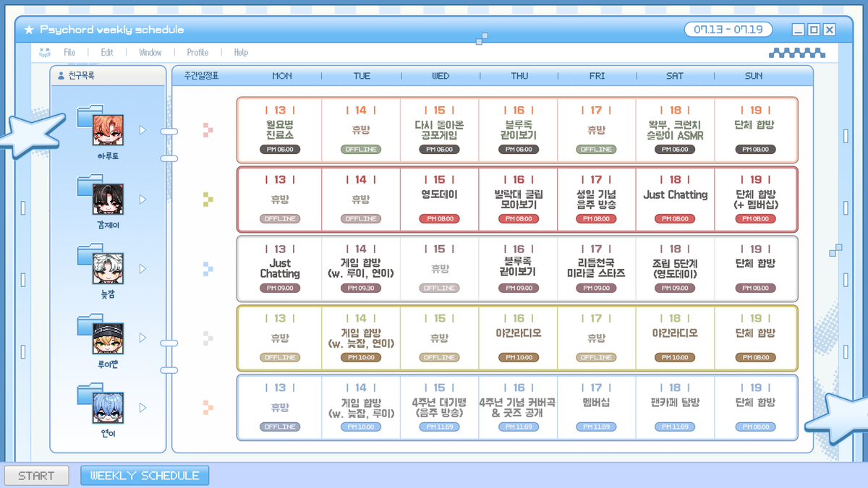Click the orange pixel marker on 연이's row
The width and height of the screenshot is (868, 488).
coord(208,408)
